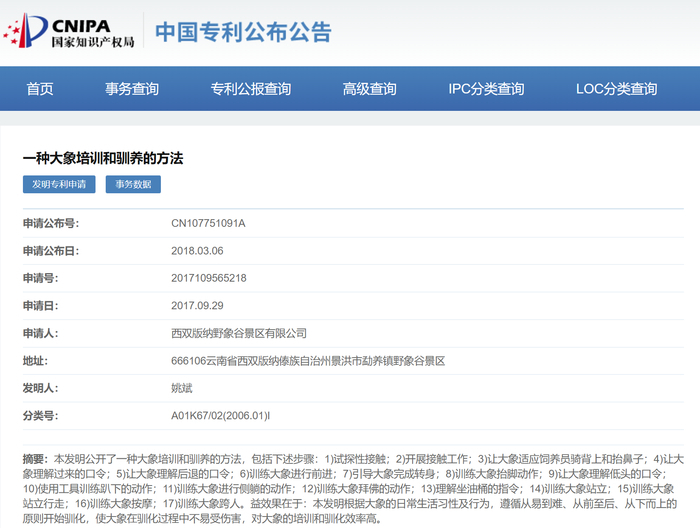Image resolution: width=700 pixels, height=528 pixels.
Task: Open the IPC分类查询 menu item
Action: [x=486, y=89]
